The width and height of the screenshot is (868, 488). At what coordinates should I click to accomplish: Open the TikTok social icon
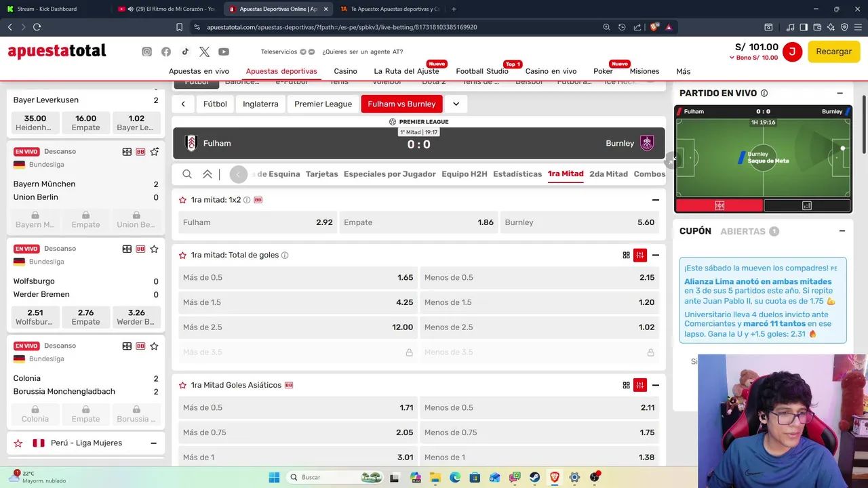(185, 52)
